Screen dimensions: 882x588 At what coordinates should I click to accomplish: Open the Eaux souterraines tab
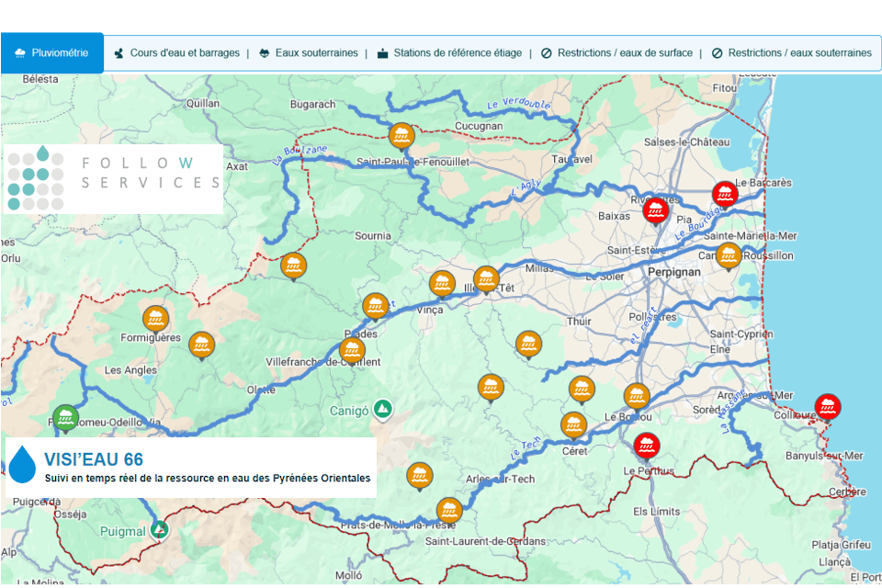pos(309,53)
